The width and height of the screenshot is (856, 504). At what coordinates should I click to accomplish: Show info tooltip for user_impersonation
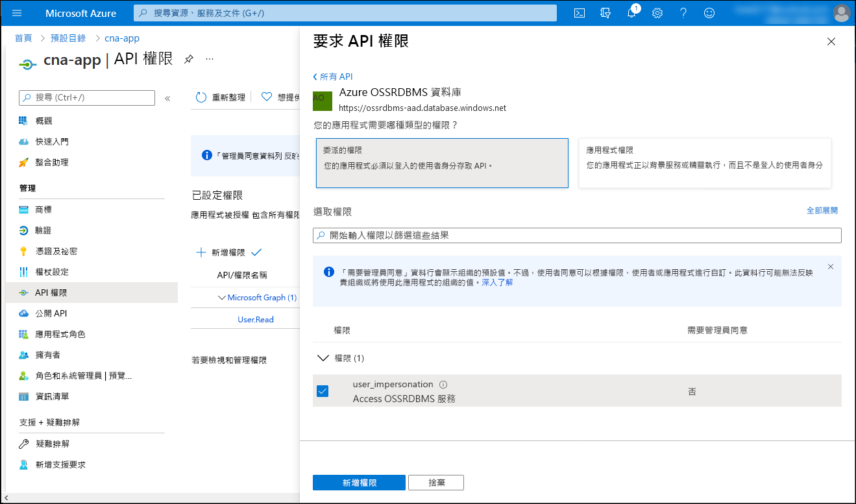click(443, 384)
